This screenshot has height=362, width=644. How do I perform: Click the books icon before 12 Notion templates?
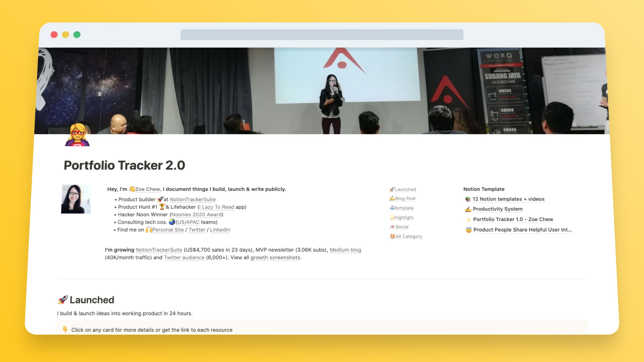coord(468,199)
